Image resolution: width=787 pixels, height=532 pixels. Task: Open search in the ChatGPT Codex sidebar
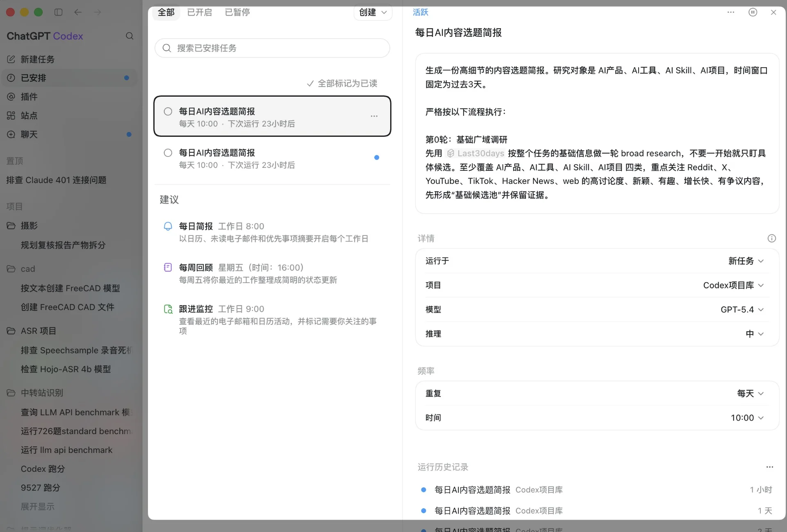point(130,36)
